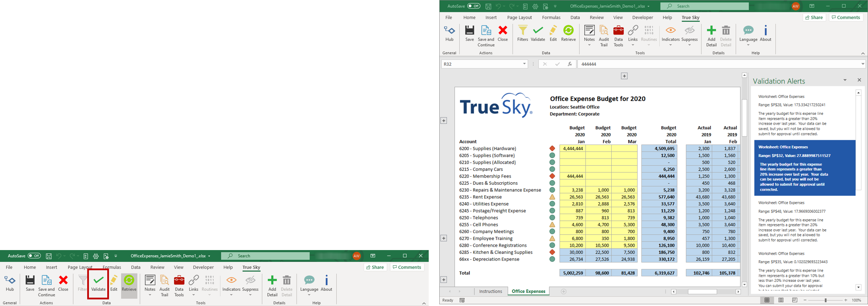Click Share in the Validation Alerts window
This screenshot has width=868, height=306.
(814, 17)
